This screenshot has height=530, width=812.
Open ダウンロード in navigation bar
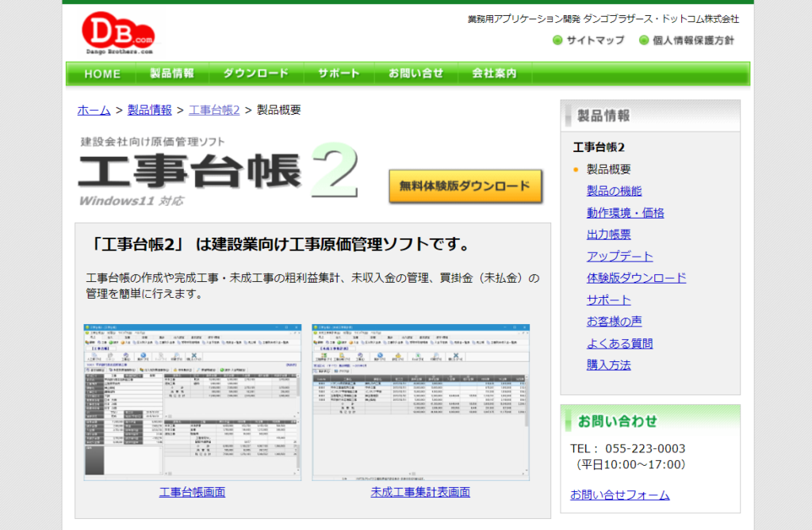click(256, 74)
